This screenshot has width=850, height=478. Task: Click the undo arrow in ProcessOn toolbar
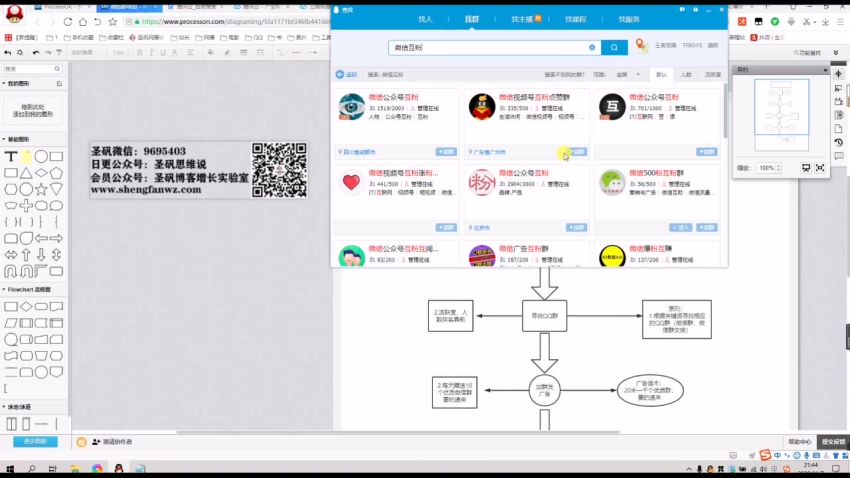pyautogui.click(x=36, y=53)
